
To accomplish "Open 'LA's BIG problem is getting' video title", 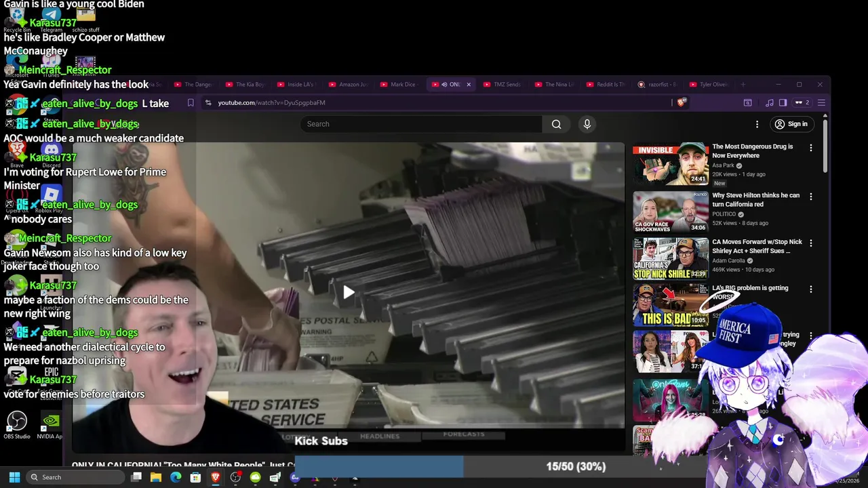I will point(750,292).
